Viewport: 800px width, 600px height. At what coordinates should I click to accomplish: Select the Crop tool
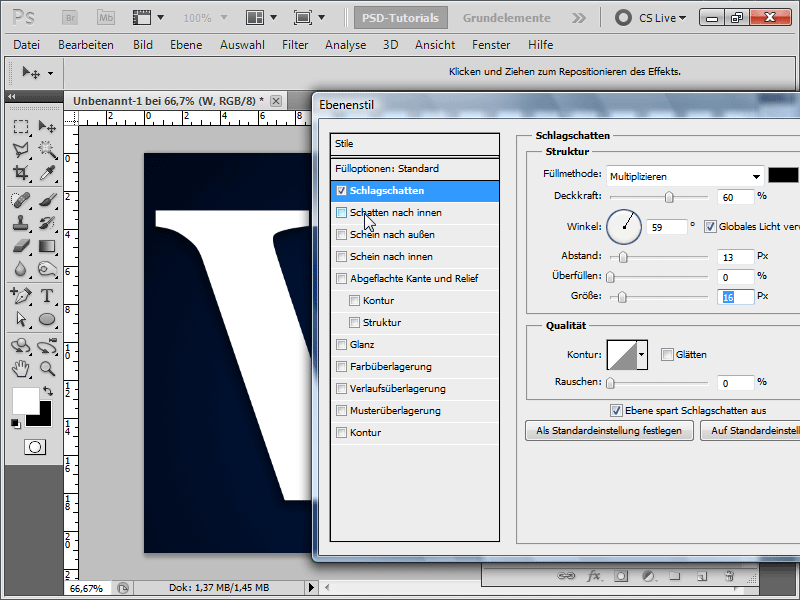tap(20, 173)
